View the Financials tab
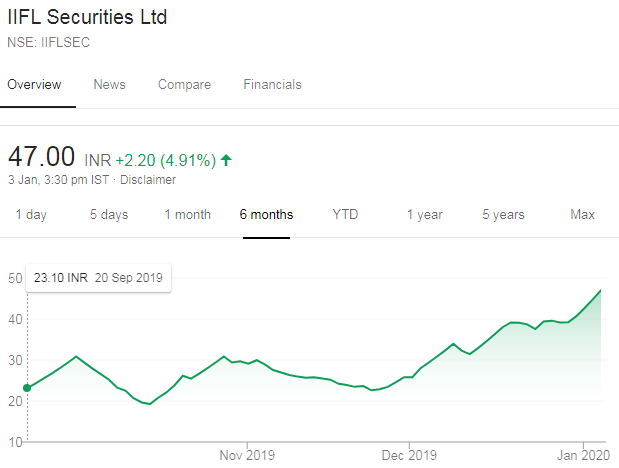 pos(272,85)
